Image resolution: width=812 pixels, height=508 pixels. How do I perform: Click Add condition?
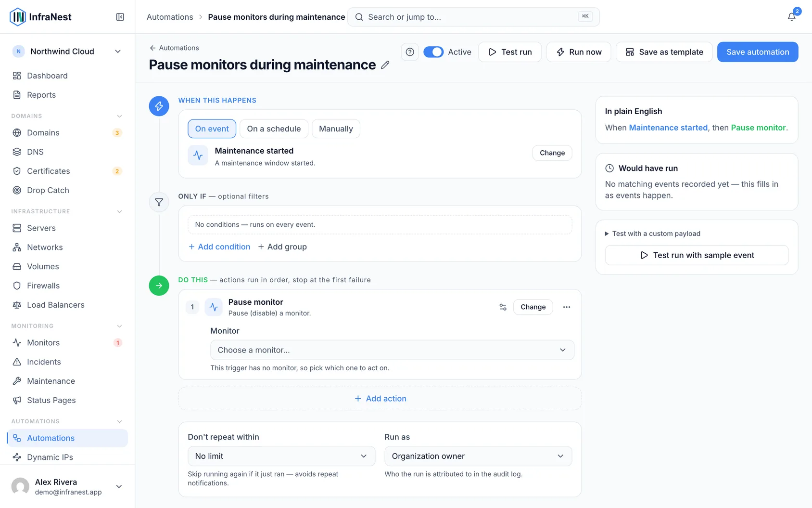pyautogui.click(x=219, y=247)
